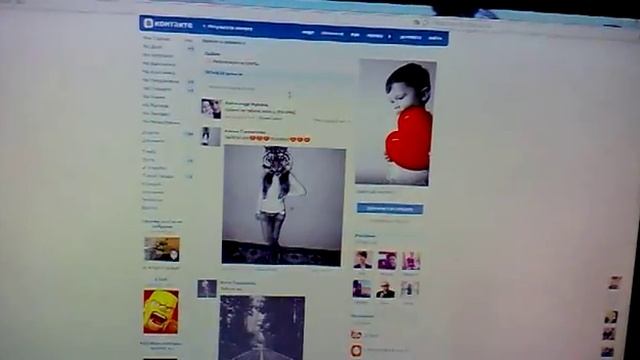Click the blue button under the profile photo
Screen dimensions: 640x360
(390, 209)
